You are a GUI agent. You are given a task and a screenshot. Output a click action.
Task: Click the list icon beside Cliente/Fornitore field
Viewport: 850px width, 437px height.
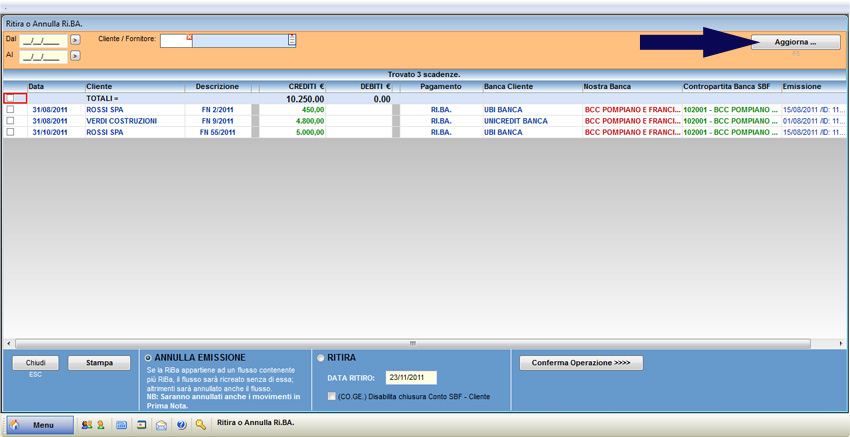[292, 40]
